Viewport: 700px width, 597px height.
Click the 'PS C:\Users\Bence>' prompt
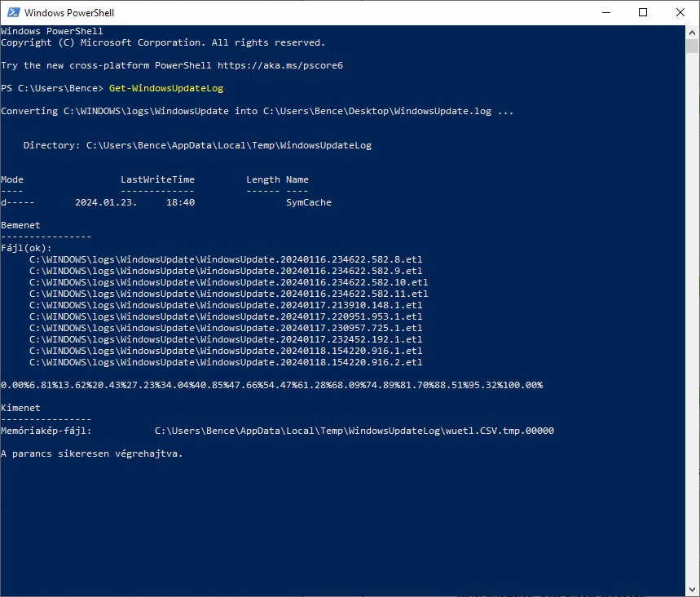tap(52, 88)
